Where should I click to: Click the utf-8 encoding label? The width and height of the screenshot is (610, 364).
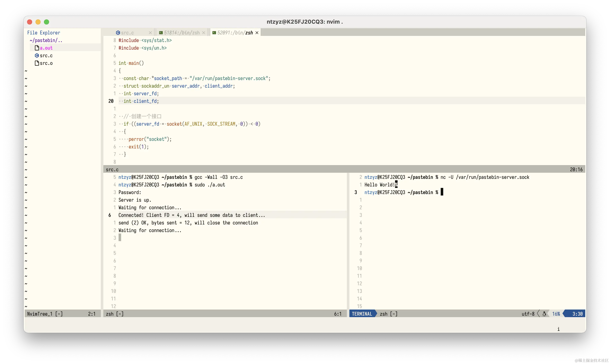click(528, 314)
